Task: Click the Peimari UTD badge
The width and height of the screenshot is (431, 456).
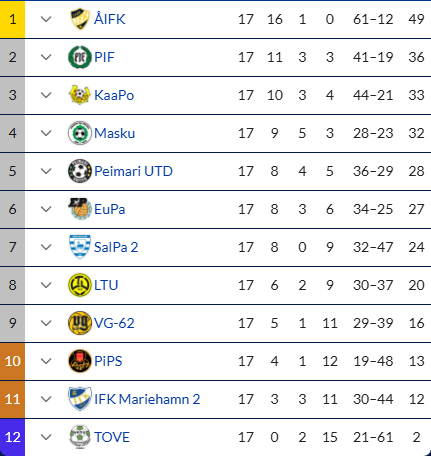Action: [80, 171]
